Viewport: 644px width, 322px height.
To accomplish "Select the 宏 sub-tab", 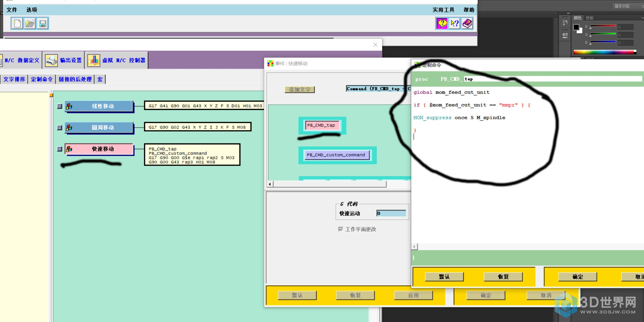I will pos(100,79).
